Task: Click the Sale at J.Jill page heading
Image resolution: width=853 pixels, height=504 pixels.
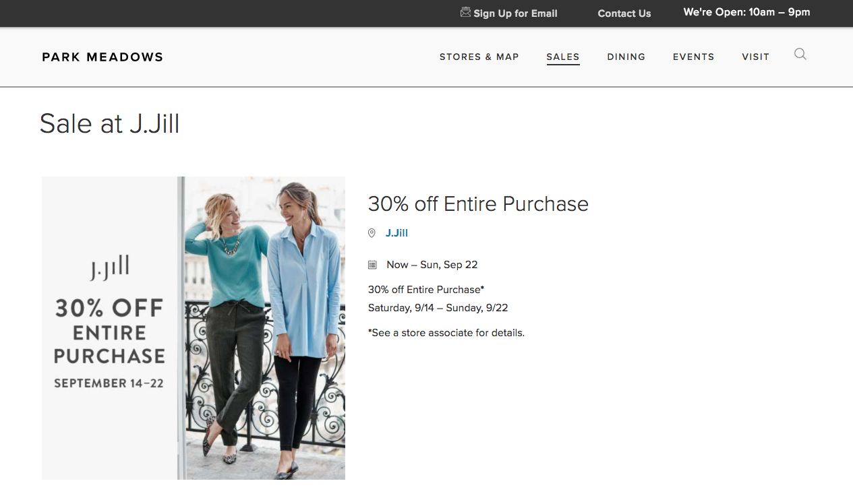Action: pyautogui.click(x=109, y=124)
